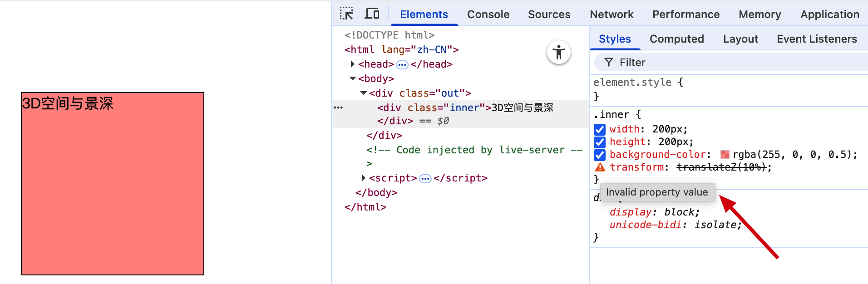Click the transform property name

[x=636, y=167]
